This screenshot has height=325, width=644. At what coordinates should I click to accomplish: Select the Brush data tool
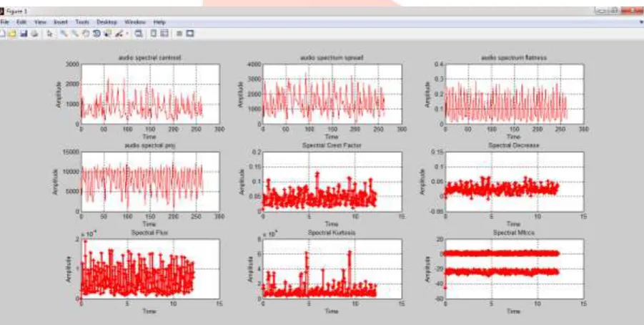(119, 34)
